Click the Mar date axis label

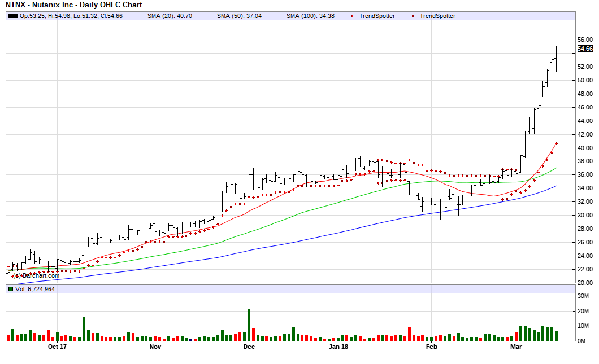pos(516,347)
